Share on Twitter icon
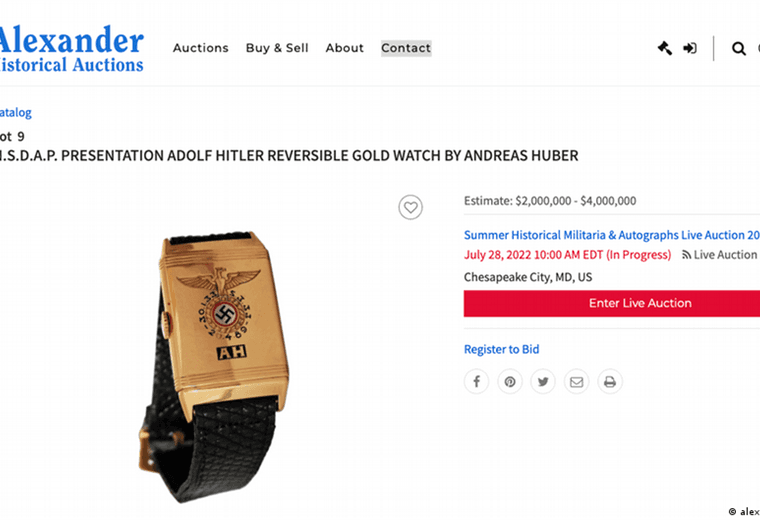Image resolution: width=760 pixels, height=520 pixels. click(x=543, y=381)
